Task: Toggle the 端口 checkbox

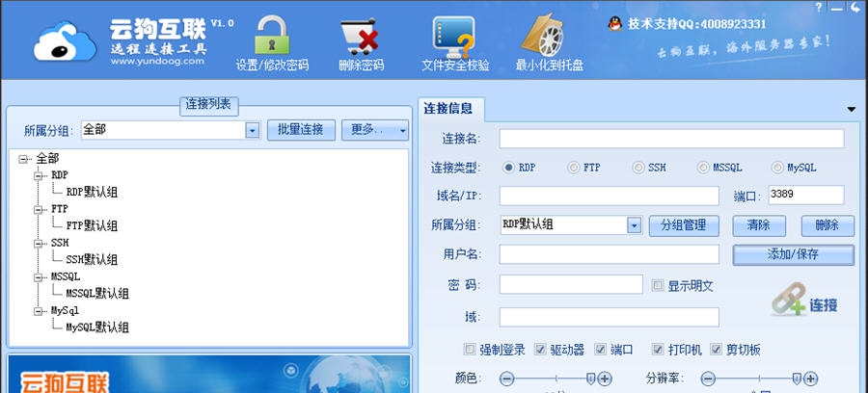Action: click(x=601, y=350)
